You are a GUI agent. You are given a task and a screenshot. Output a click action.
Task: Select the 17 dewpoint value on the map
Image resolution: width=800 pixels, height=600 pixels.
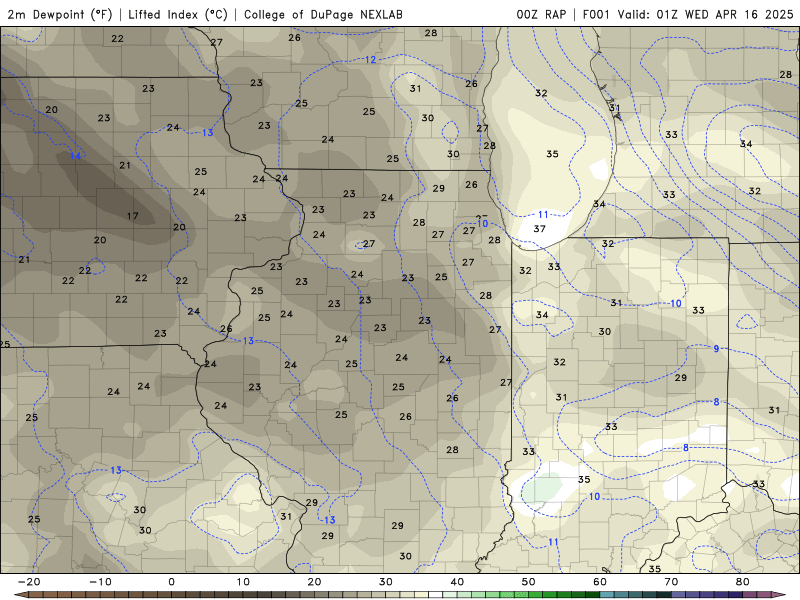[x=133, y=216]
